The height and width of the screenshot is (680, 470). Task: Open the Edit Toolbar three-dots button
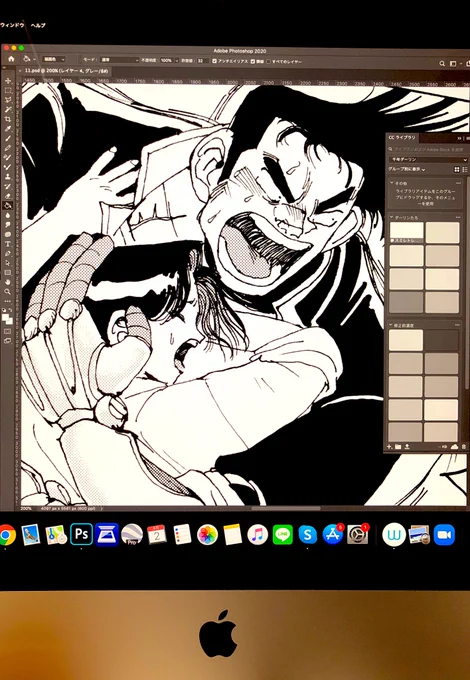click(8, 301)
